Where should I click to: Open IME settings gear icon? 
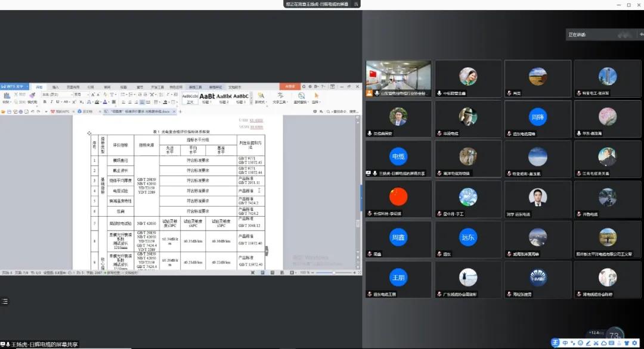pyautogui.click(x=634, y=343)
